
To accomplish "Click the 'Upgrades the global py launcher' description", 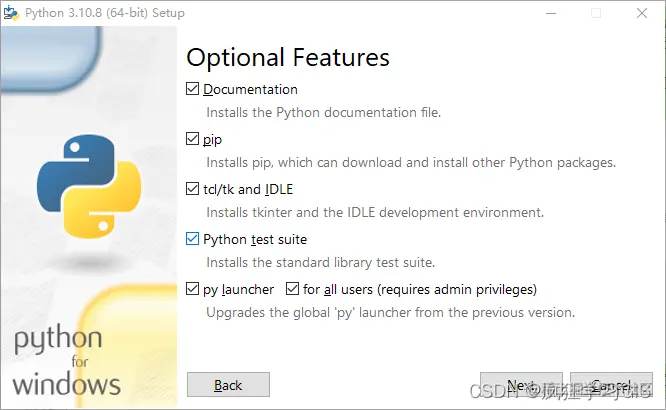I will (390, 313).
